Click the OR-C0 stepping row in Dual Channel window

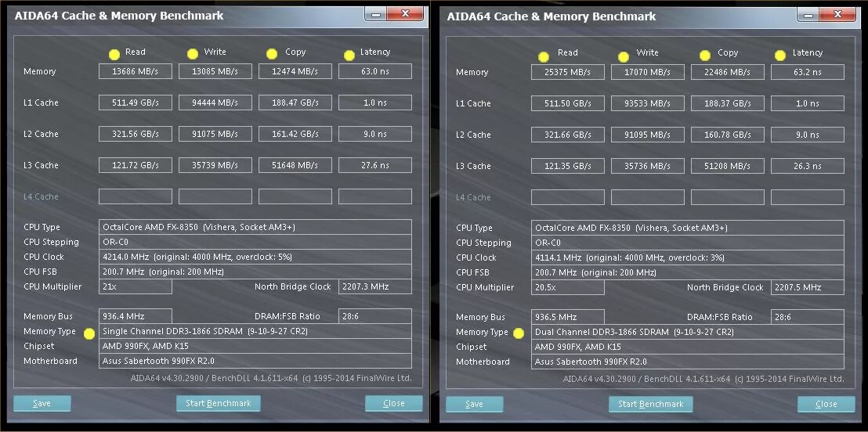[x=688, y=243]
